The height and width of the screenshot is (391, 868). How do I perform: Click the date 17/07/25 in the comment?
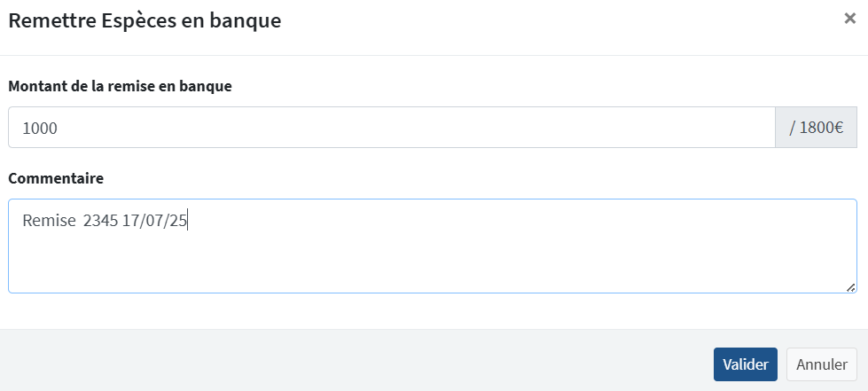pos(154,222)
